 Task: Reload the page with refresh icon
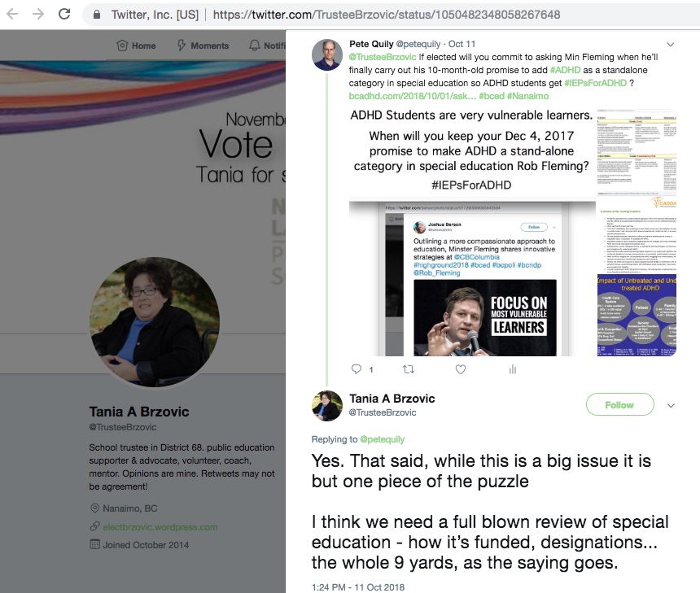64,15
